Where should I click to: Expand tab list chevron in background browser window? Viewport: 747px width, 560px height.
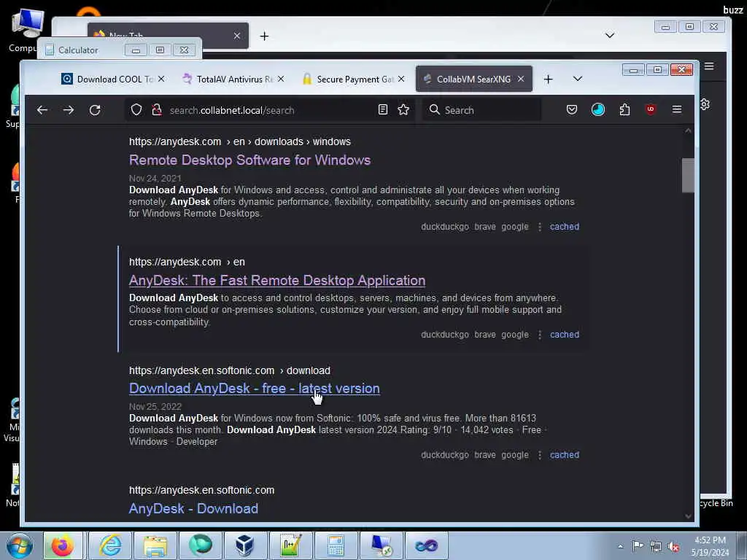609,35
